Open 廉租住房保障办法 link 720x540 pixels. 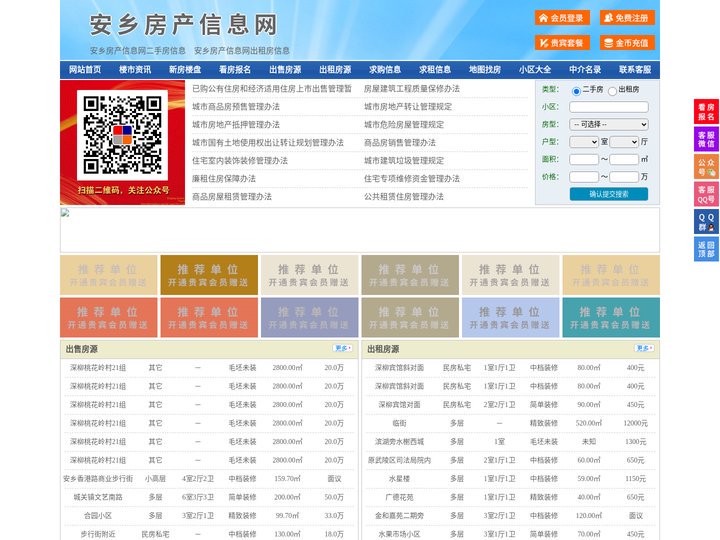tap(224, 179)
